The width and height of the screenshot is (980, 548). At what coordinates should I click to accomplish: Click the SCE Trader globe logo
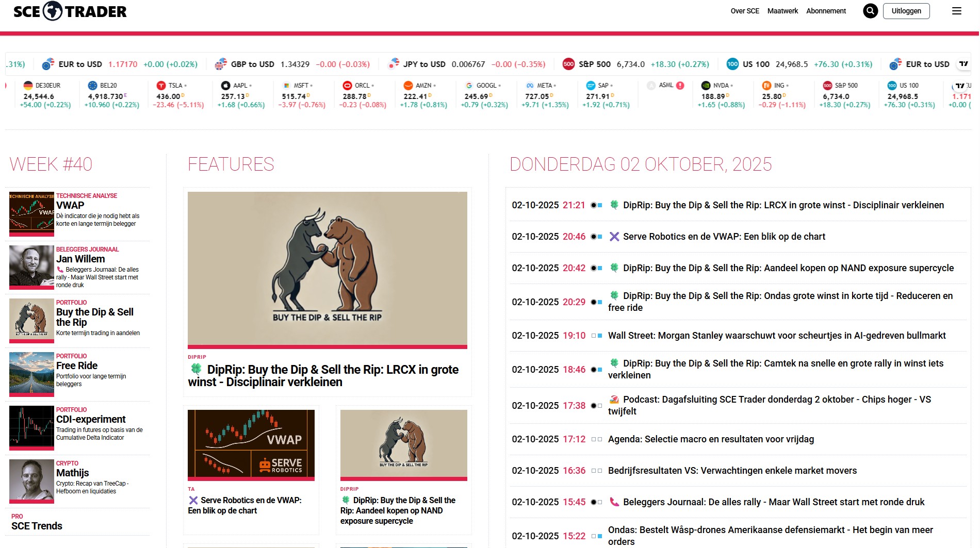click(52, 11)
